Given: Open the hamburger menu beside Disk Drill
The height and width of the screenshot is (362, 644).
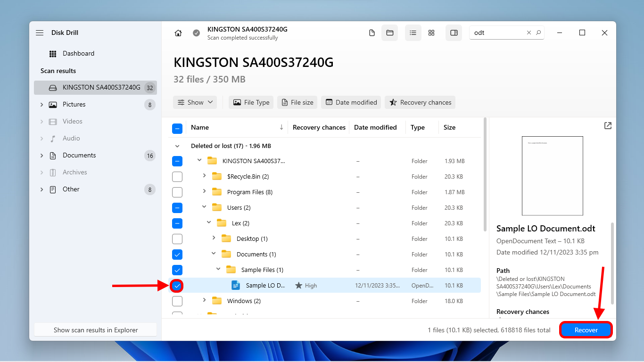Looking at the screenshot, I should (40, 33).
